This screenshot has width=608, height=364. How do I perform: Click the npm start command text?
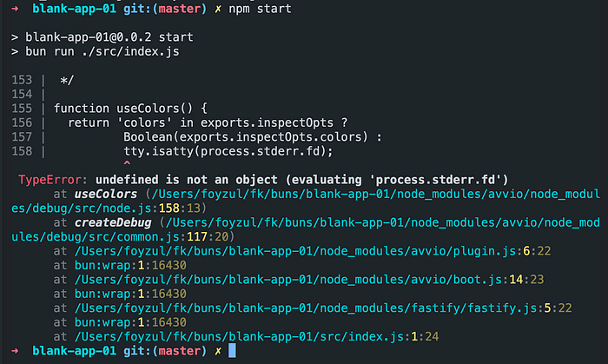pos(260,9)
